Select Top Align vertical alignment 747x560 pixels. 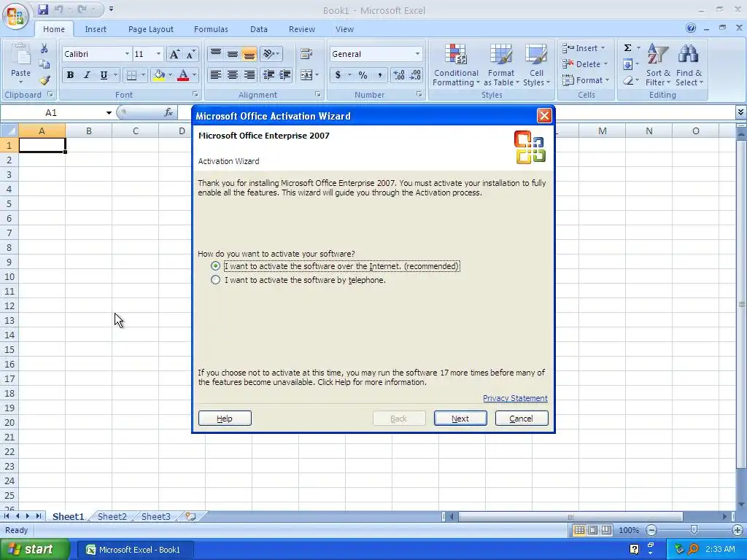215,53
